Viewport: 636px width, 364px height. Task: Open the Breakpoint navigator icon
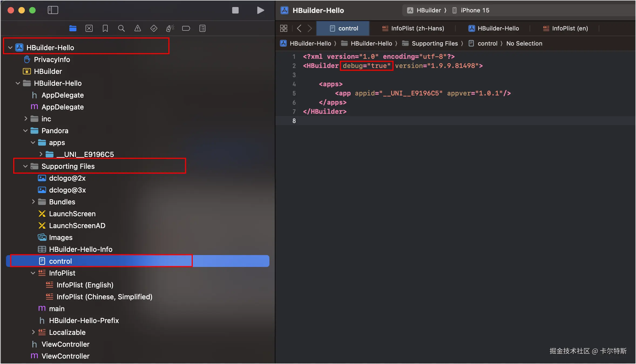point(186,28)
